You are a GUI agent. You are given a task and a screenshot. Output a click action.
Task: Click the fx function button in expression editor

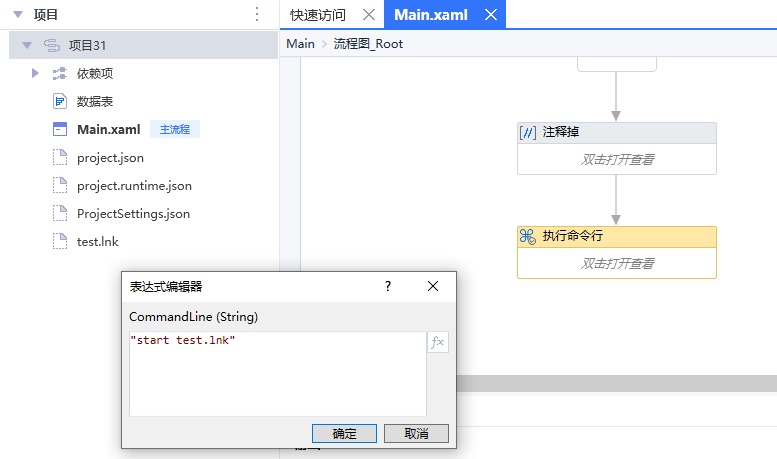(438, 342)
